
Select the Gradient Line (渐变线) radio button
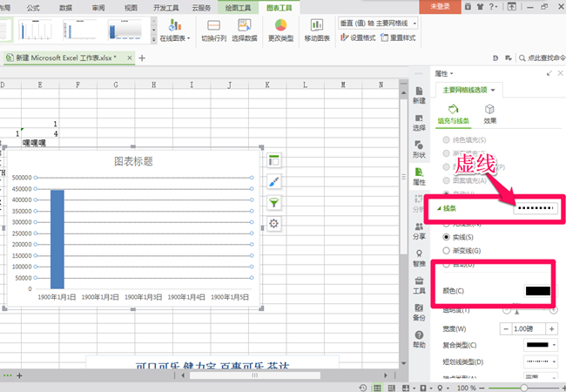coord(446,251)
